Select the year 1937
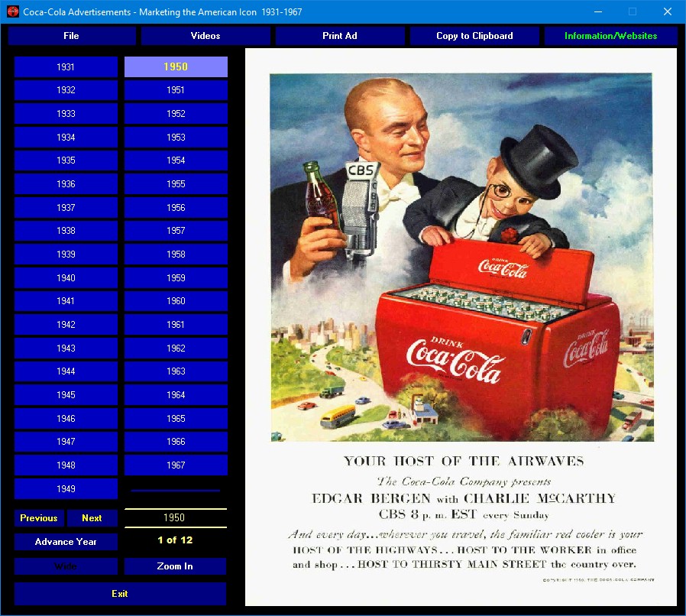Viewport: 686px width, 616px height. tap(66, 208)
